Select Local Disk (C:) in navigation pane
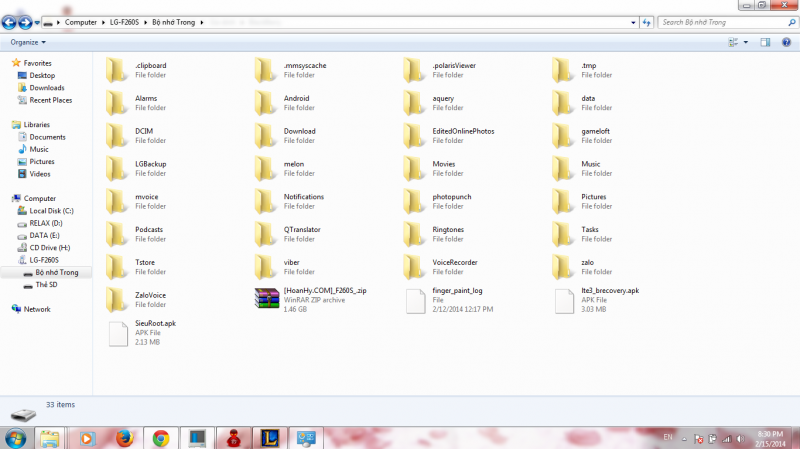The height and width of the screenshot is (449, 800). pyautogui.click(x=51, y=211)
